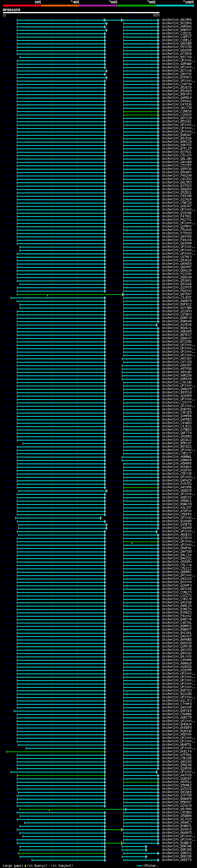The width and height of the screenshot is (197, 868).
Task: Select hit UniRef100_C1E6X0
Action: [176, 115]
